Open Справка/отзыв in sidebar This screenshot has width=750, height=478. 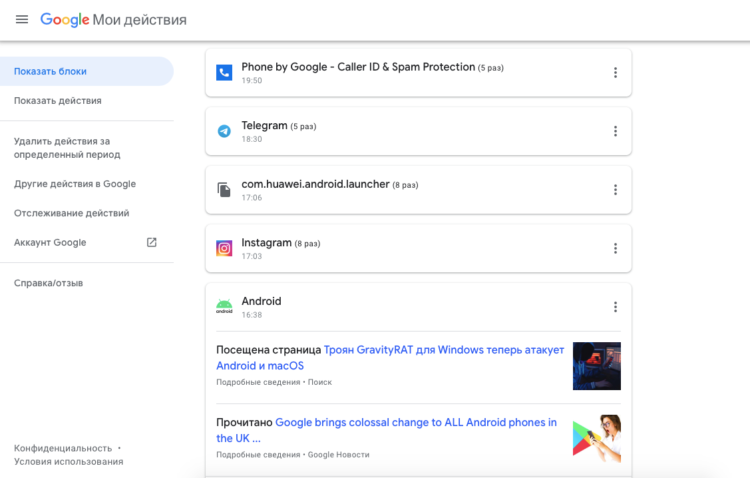[x=48, y=283]
